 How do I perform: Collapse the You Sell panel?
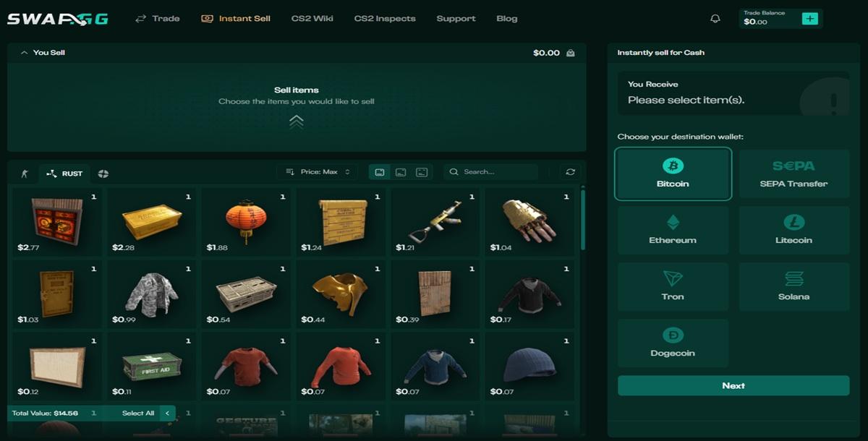[25, 53]
